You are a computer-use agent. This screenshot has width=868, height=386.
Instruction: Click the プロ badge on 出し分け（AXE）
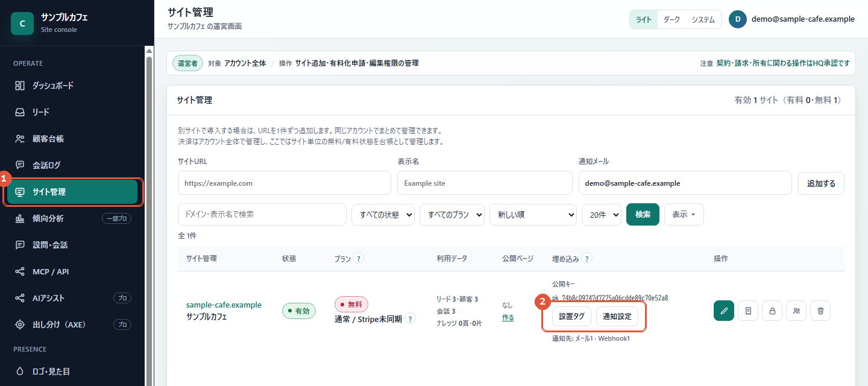tap(122, 324)
